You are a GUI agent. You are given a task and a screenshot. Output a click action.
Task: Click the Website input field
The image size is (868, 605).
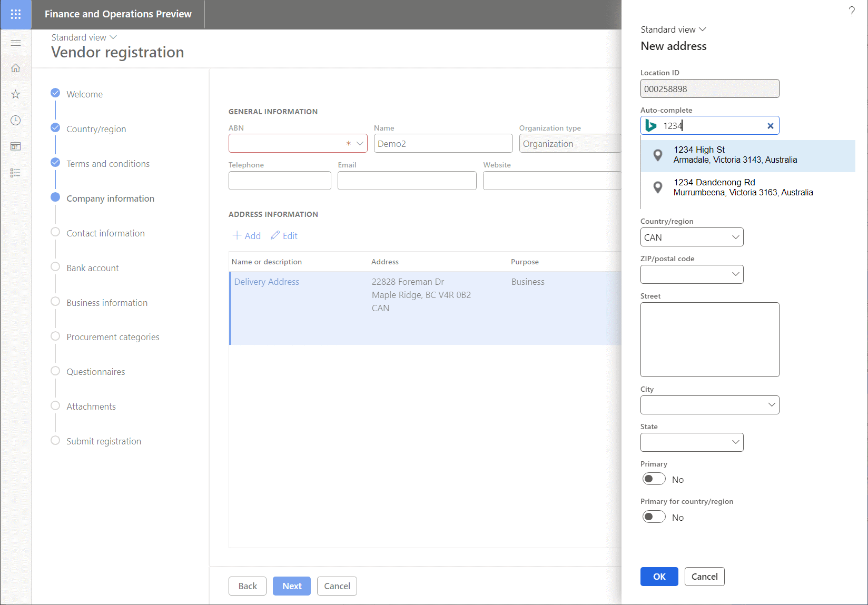(x=552, y=181)
